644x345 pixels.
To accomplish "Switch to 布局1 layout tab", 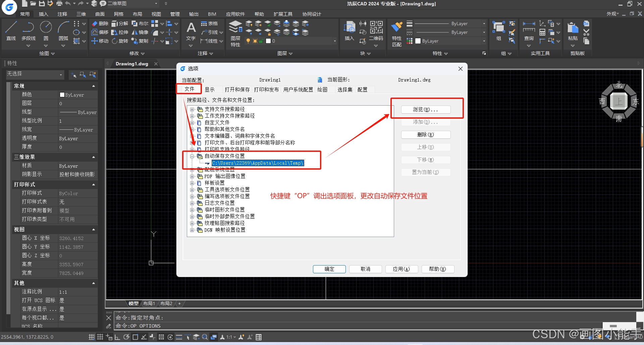I will click(149, 303).
